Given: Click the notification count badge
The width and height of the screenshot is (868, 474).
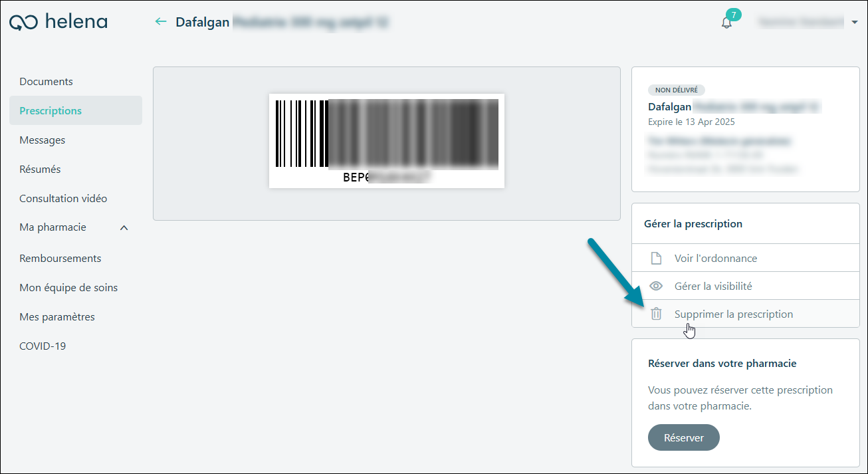Looking at the screenshot, I should (x=734, y=15).
